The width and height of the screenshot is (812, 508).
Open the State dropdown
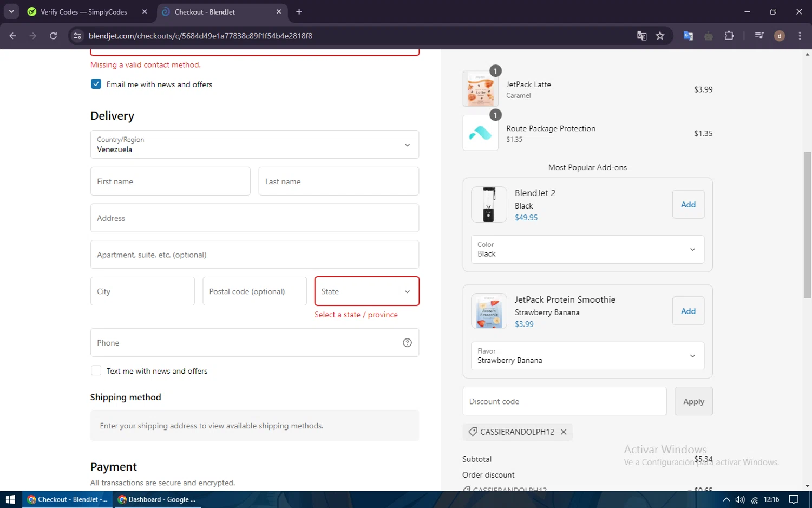coord(366,291)
